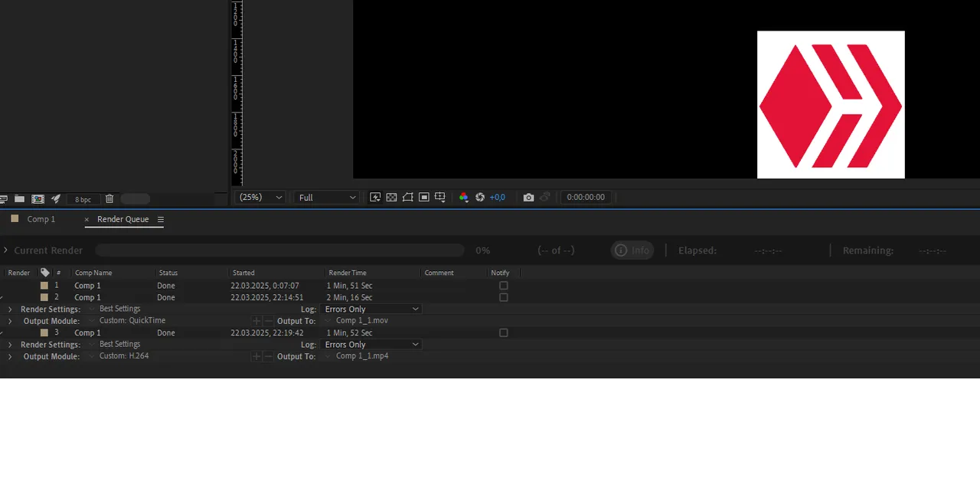Open Custom: QuickTime output module settings
980x478 pixels.
[132, 320]
